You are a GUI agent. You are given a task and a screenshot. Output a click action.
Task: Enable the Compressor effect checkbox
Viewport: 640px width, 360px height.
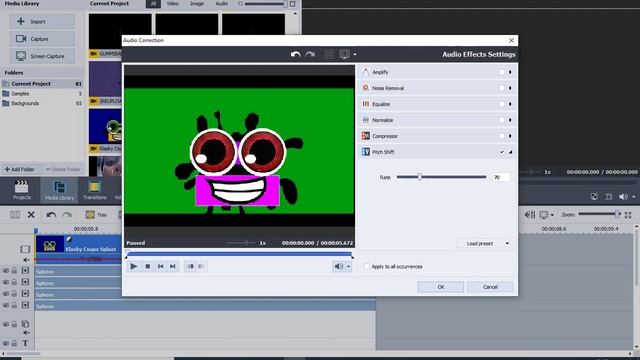(502, 136)
